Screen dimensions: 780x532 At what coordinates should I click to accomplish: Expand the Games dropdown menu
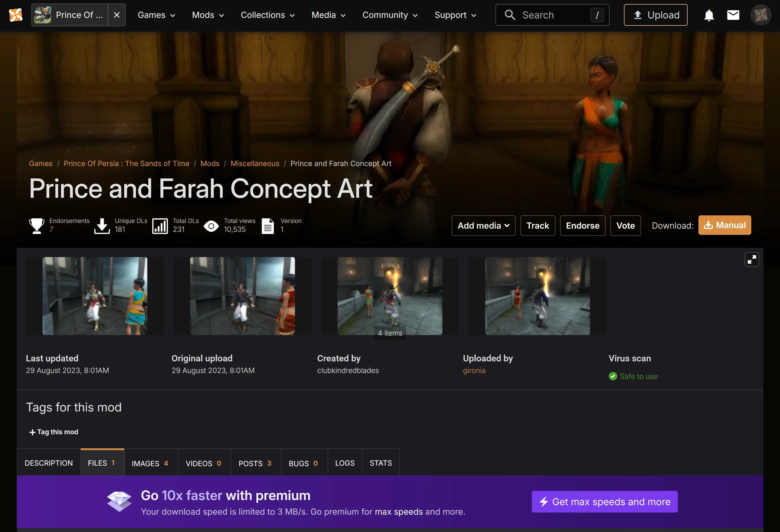coord(156,15)
